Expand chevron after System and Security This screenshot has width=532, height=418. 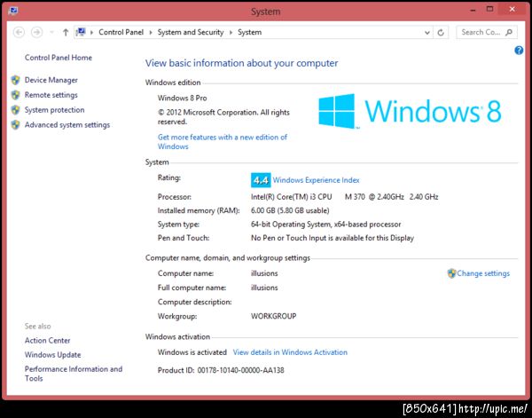[231, 33]
